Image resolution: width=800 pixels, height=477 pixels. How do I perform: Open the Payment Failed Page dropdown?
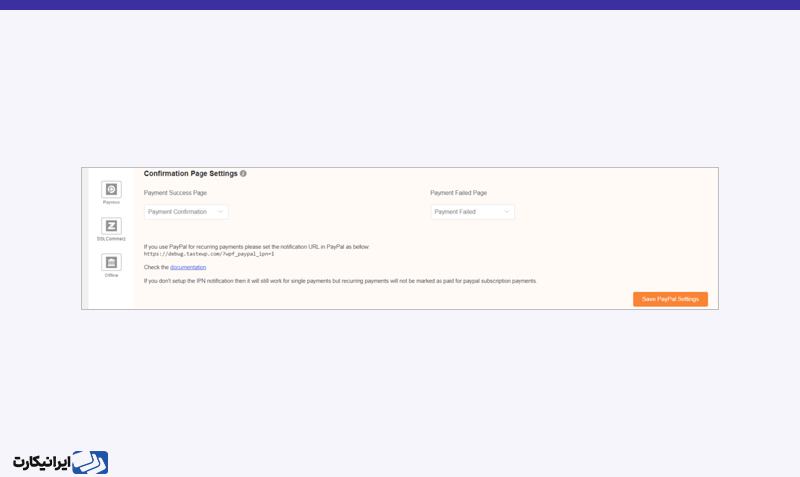[472, 212]
